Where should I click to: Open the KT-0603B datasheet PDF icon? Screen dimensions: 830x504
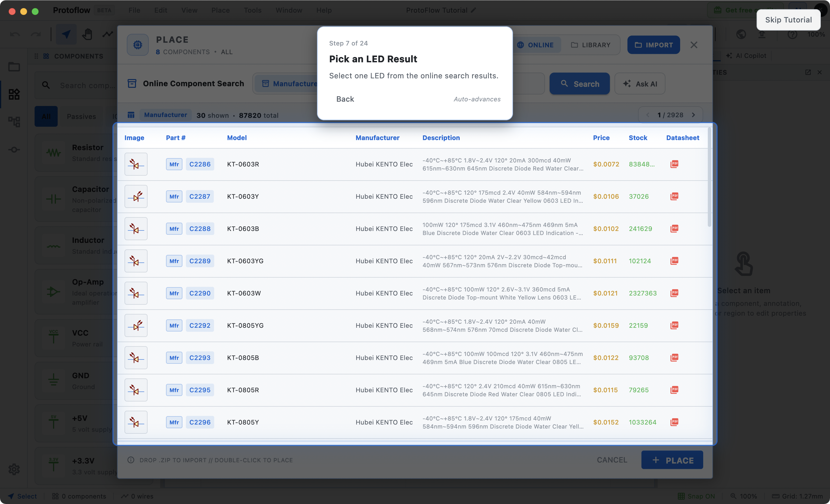[674, 229]
